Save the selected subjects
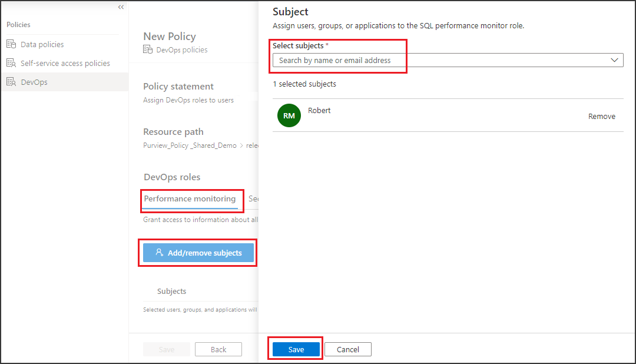The image size is (636, 364). click(295, 349)
